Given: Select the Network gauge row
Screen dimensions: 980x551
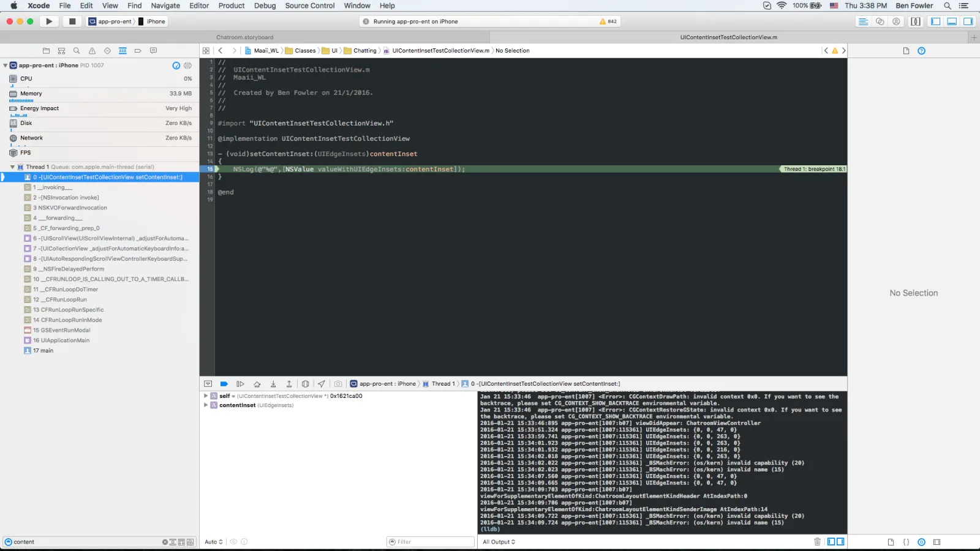Looking at the screenshot, I should (x=100, y=138).
